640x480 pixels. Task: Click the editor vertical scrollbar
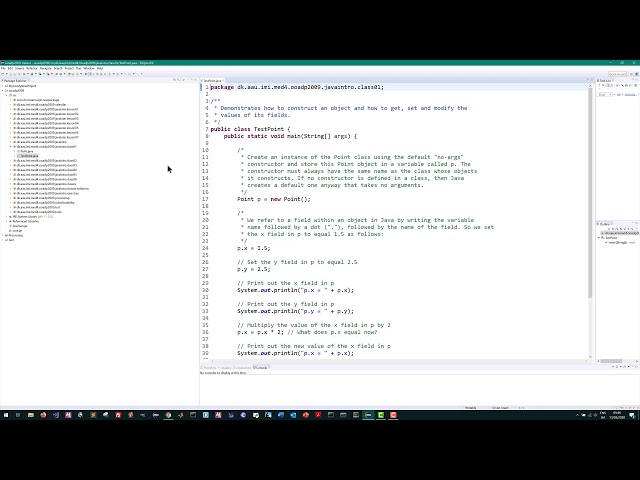click(590, 192)
